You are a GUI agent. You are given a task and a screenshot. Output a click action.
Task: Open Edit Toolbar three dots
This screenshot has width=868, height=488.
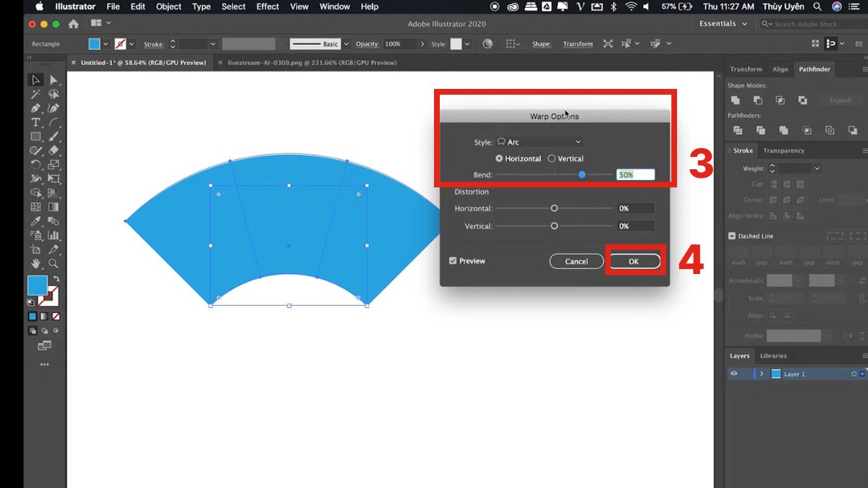coord(44,364)
